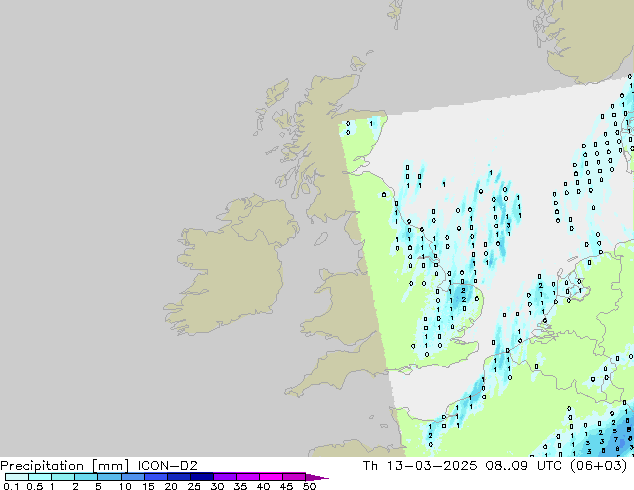Click the legend value '35'
This screenshot has height=490, width=634.
click(x=240, y=486)
